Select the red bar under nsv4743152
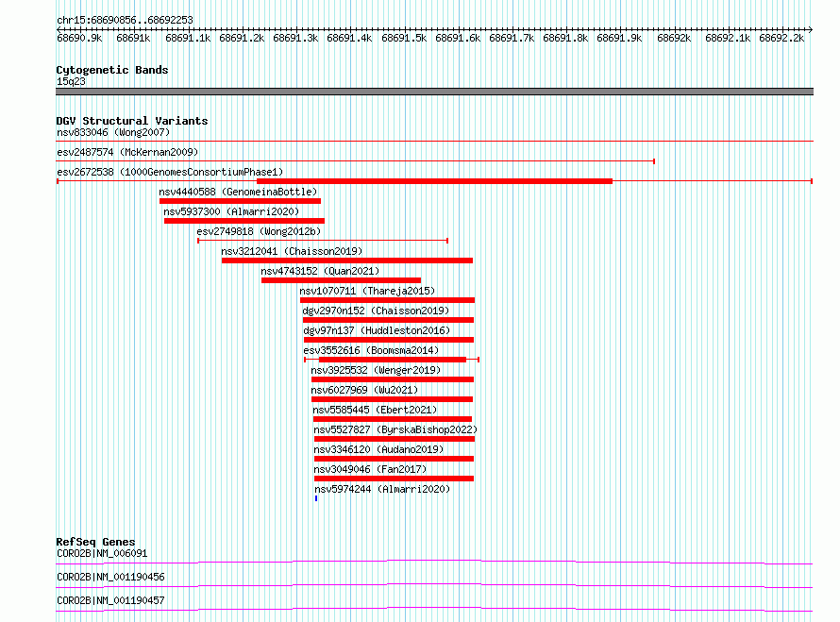 coord(342,280)
